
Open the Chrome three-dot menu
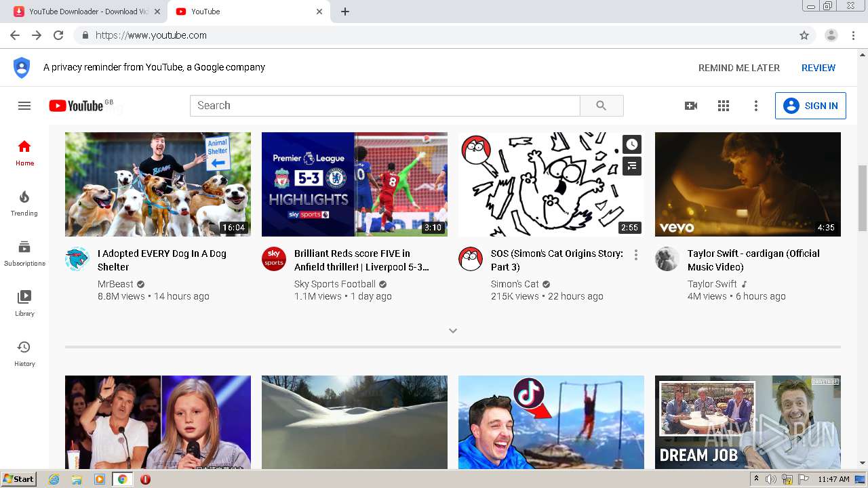tap(854, 35)
